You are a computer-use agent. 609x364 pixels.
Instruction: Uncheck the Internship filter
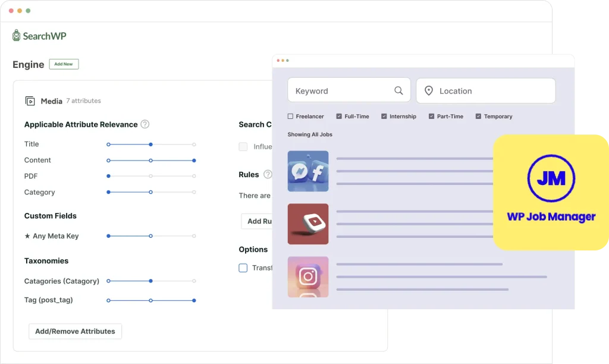click(384, 116)
